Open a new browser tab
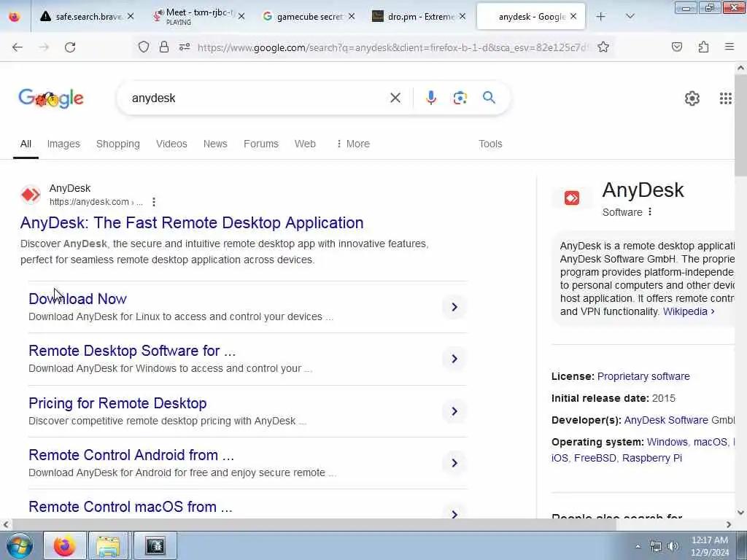Screen dimensions: 747x560 coord(601,17)
